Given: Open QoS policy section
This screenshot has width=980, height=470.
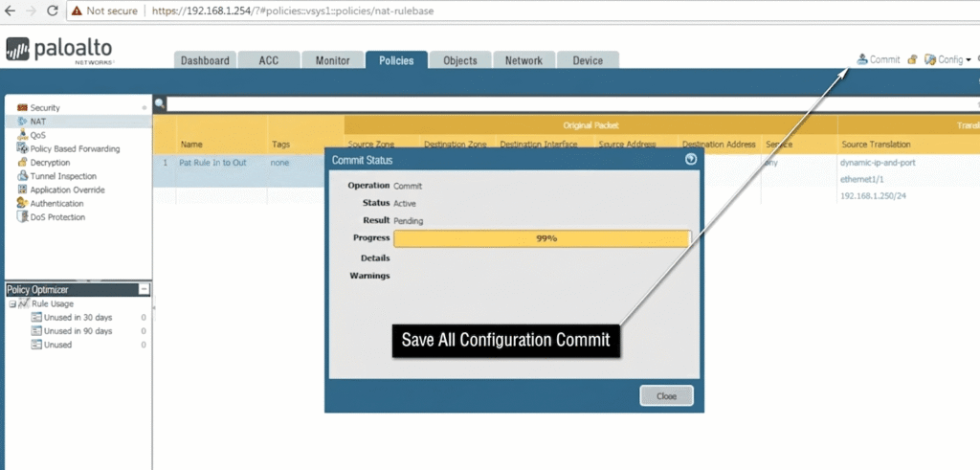Looking at the screenshot, I should point(37,135).
